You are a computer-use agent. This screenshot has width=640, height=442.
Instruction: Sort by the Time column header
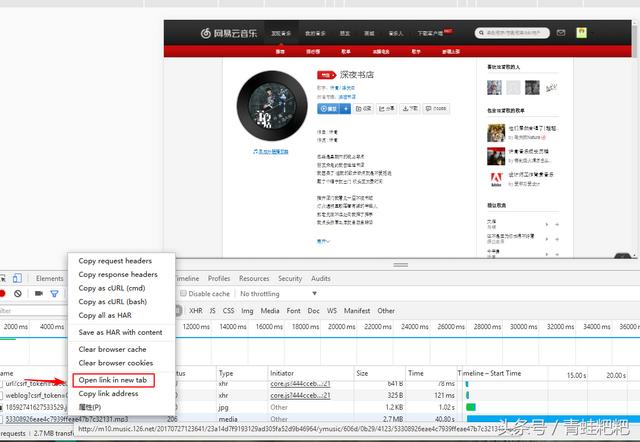(x=431, y=373)
